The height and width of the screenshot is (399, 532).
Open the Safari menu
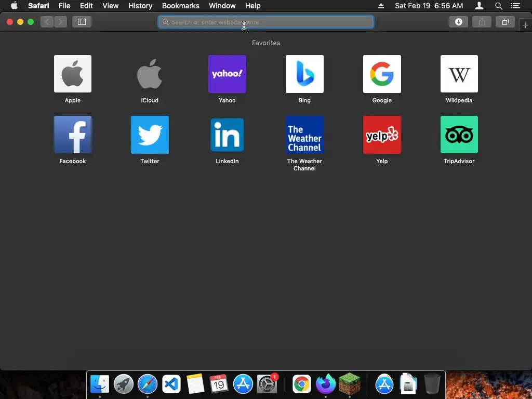(x=38, y=6)
